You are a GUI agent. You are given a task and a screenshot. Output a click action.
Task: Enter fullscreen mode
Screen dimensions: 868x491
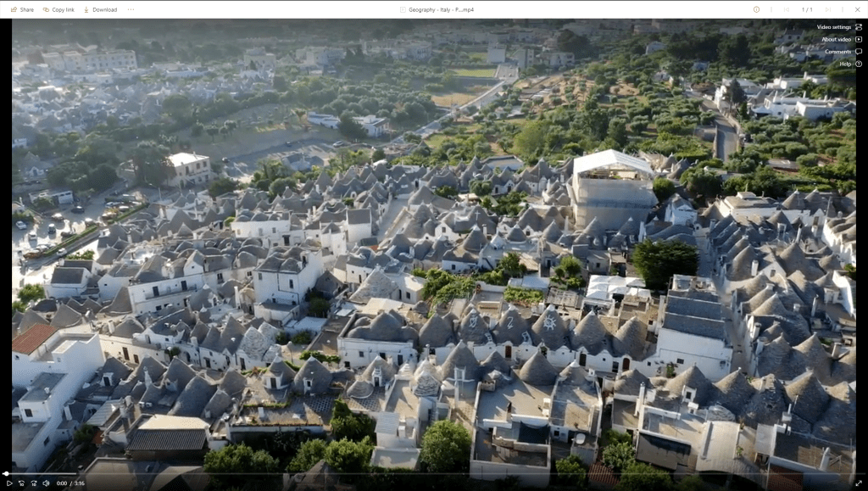(858, 483)
